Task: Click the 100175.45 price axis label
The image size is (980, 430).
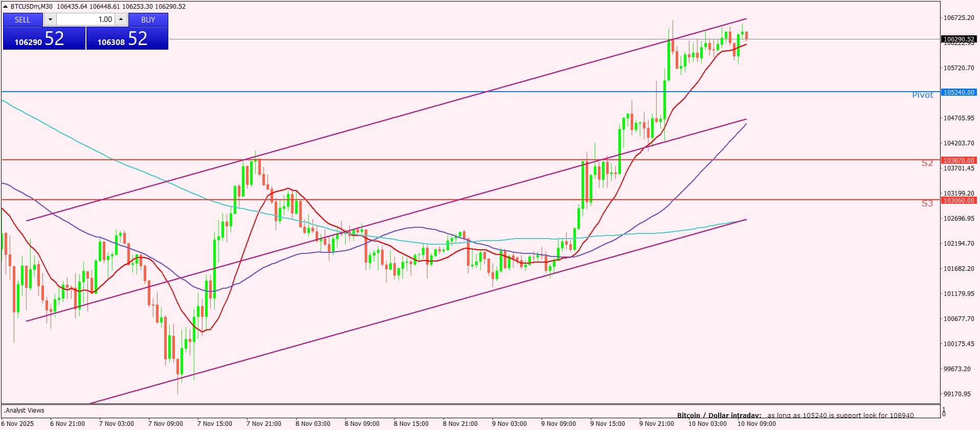Action: (x=959, y=343)
